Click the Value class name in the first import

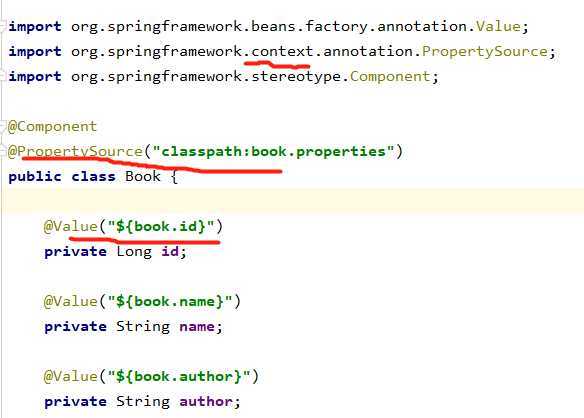click(x=498, y=26)
